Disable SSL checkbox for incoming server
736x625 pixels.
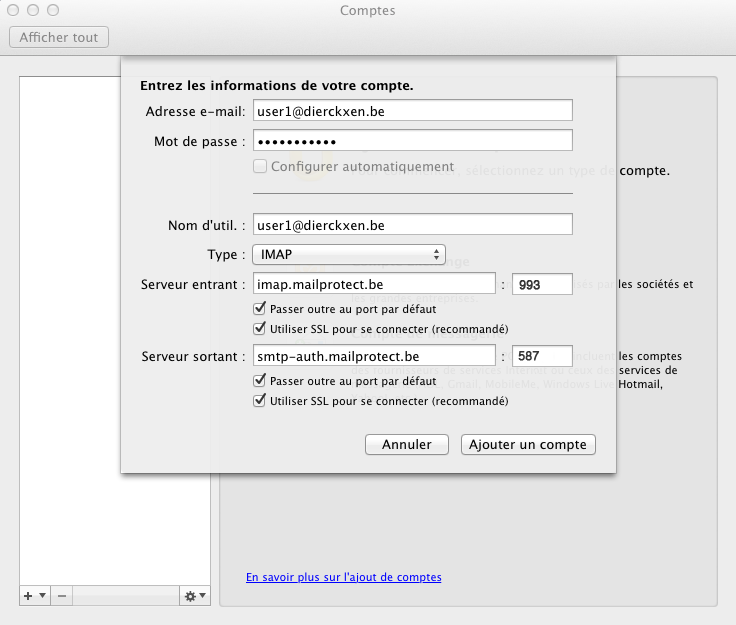(261, 329)
